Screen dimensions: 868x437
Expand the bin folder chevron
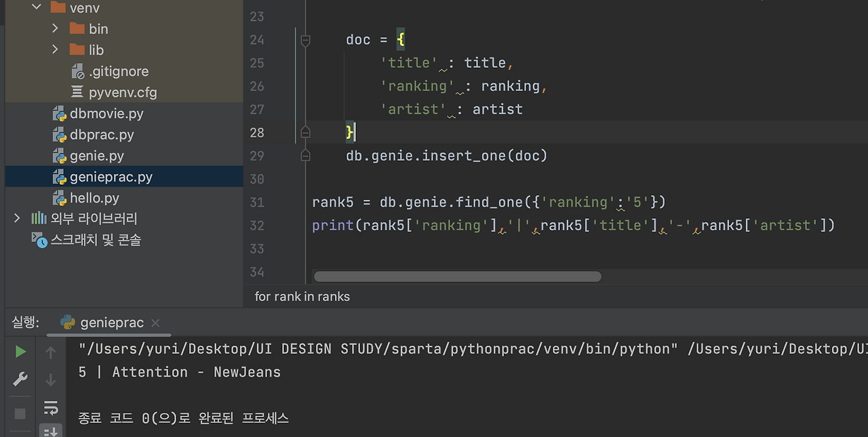[56, 28]
